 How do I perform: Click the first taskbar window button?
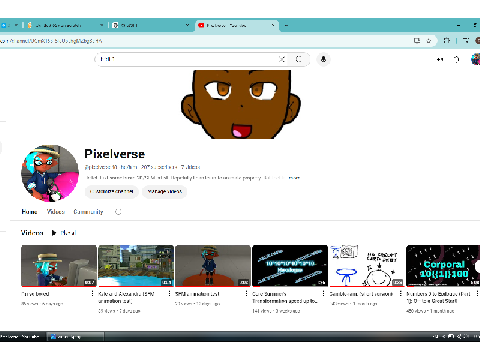pos(22,337)
